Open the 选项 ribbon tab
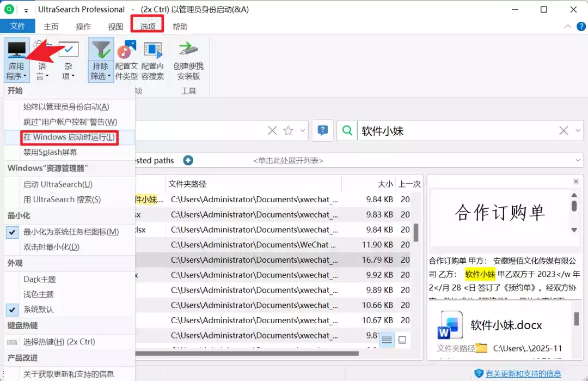Screen dimensions: 588x381 pyautogui.click(x=148, y=27)
